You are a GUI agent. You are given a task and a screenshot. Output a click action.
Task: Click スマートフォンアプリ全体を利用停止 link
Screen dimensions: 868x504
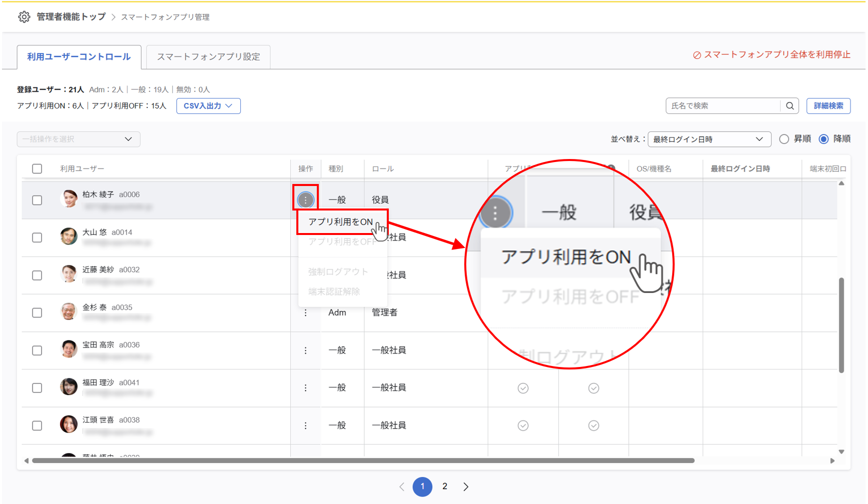(772, 55)
